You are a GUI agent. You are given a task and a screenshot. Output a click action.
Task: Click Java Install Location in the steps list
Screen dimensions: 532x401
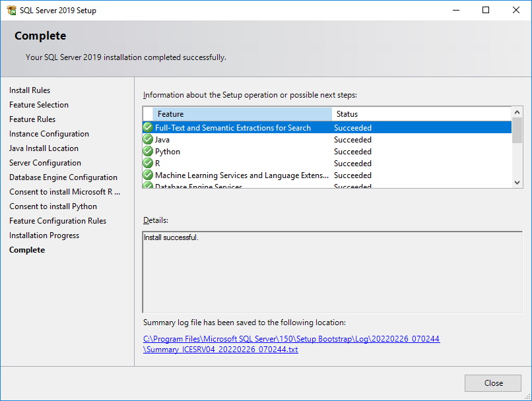point(44,148)
